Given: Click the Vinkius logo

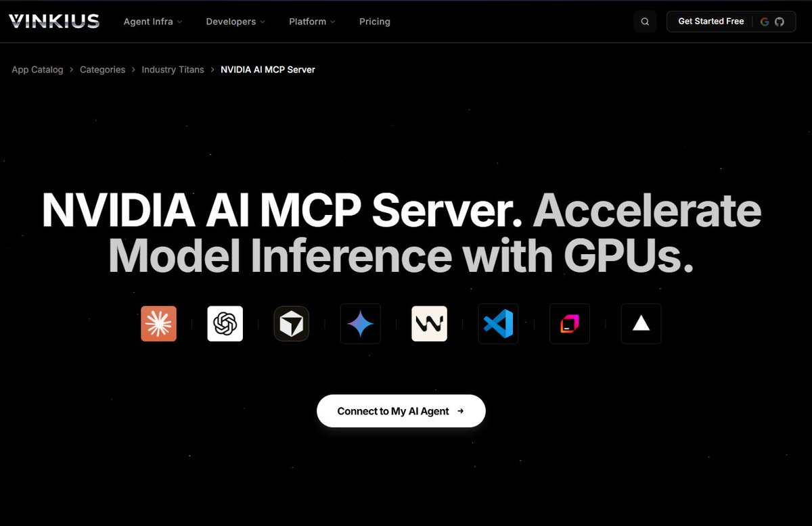Looking at the screenshot, I should (x=54, y=21).
